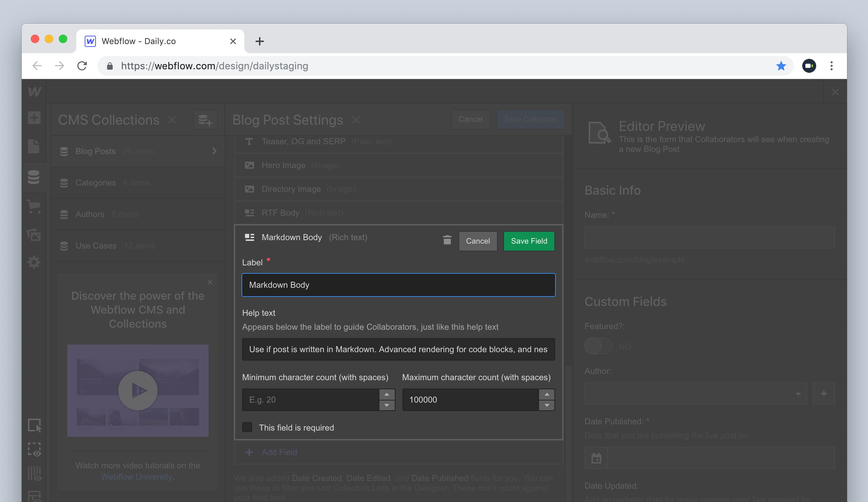
Task: Click the Markdown Body rich text icon
Action: (x=250, y=237)
